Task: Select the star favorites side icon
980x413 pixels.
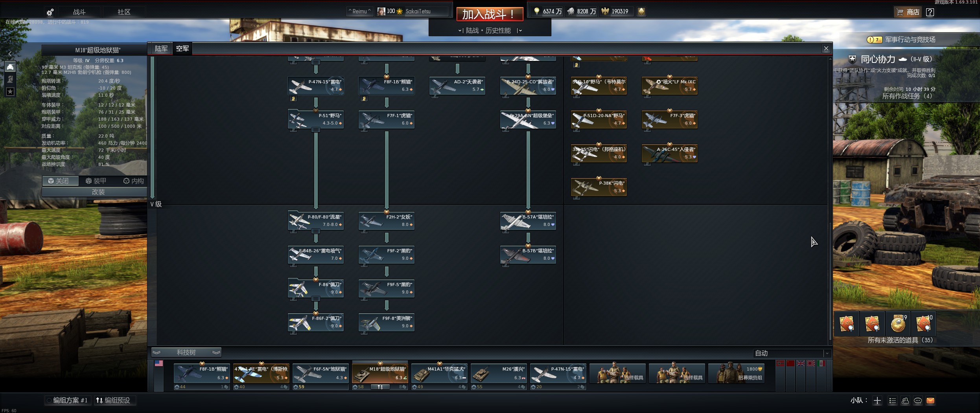Action: tap(10, 92)
